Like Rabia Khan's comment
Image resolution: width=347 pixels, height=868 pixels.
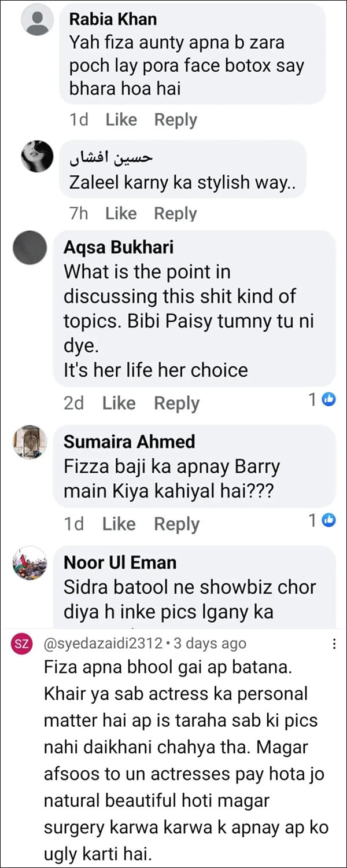[x=121, y=120]
